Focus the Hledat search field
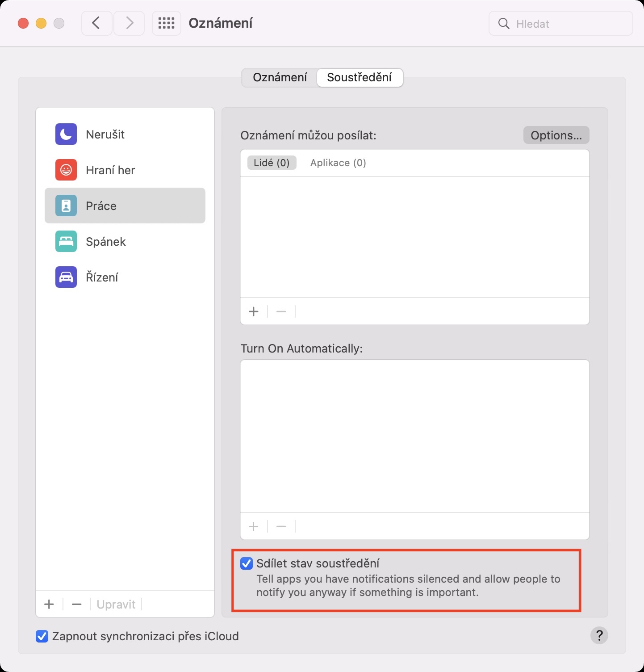 tap(561, 24)
